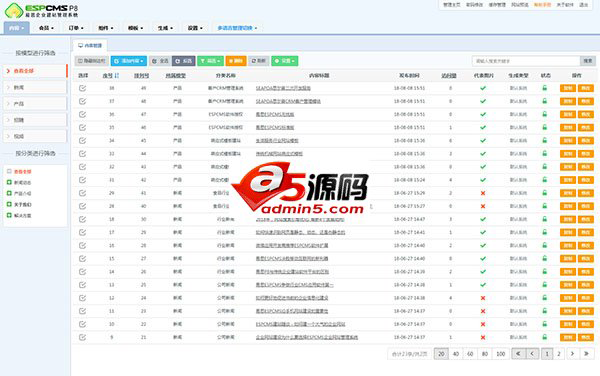Toggle the green lock status for row 34
The height and width of the screenshot is (376, 600).
click(x=545, y=140)
